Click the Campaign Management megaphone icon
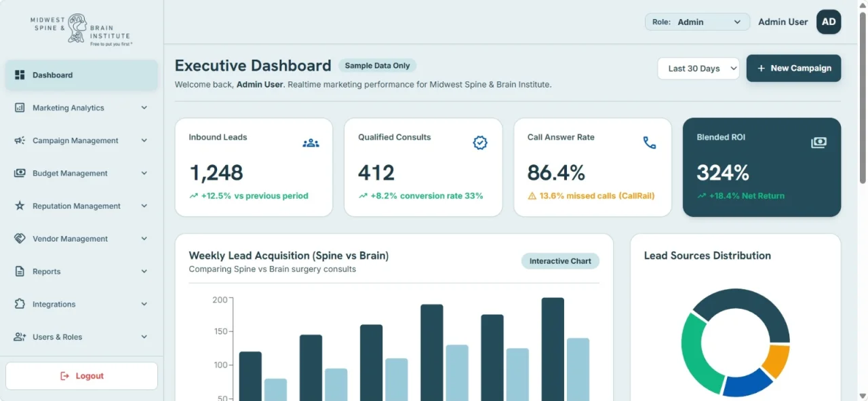 point(20,140)
